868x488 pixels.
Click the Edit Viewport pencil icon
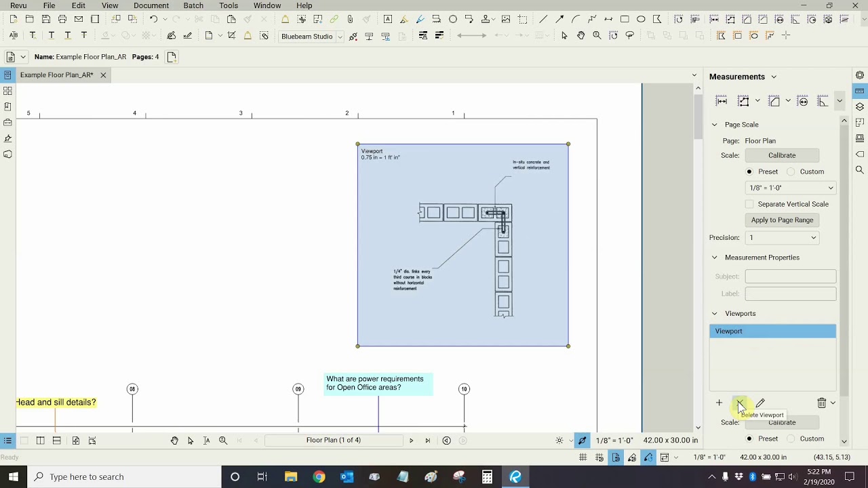tap(760, 403)
